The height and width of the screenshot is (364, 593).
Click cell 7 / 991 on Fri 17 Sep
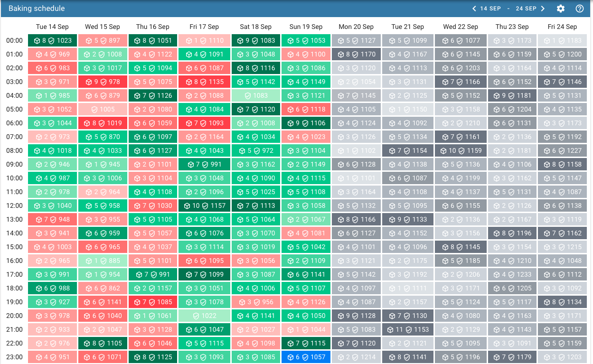click(204, 165)
